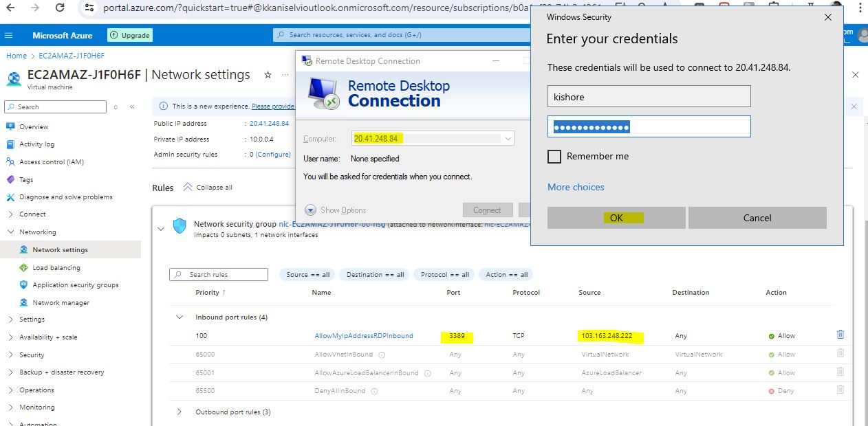Image resolution: width=868 pixels, height=426 pixels.
Task: Click the Source == all filter pill
Action: coord(307,275)
